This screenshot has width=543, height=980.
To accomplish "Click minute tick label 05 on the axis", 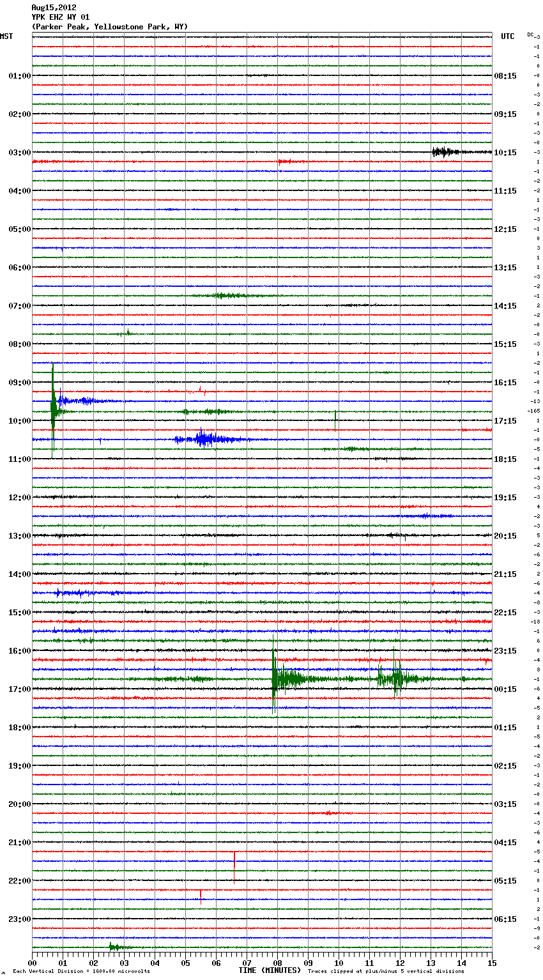I will (186, 963).
